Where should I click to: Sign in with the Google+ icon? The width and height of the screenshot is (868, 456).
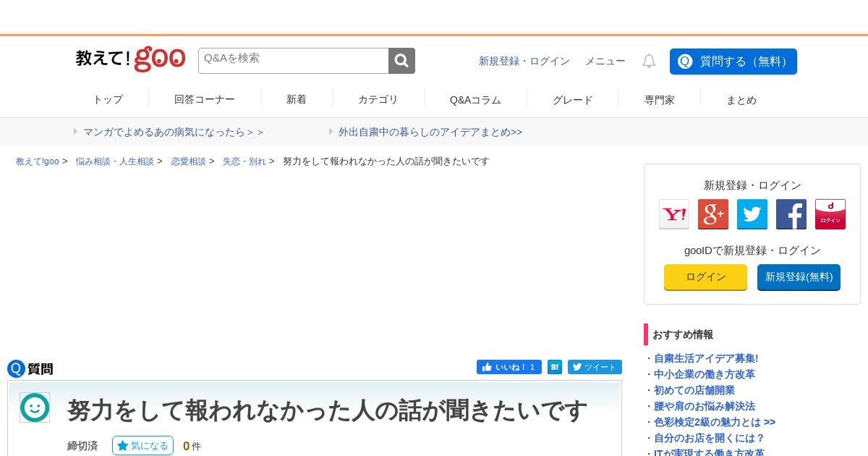[x=713, y=214]
